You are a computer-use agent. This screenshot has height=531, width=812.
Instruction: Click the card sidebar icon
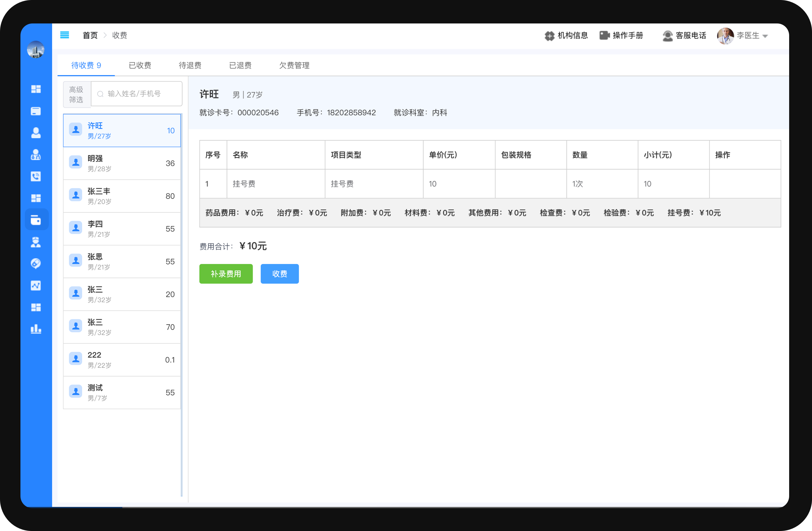point(36,111)
